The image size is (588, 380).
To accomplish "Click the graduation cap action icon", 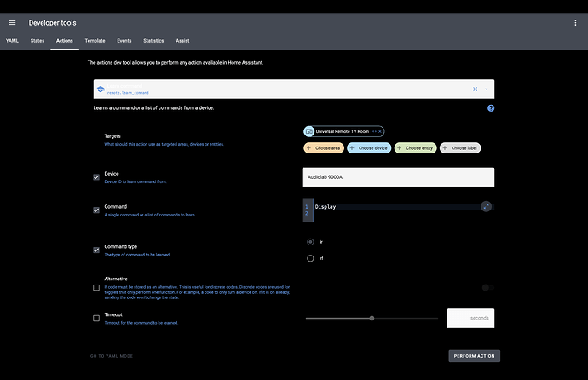I will click(x=100, y=89).
